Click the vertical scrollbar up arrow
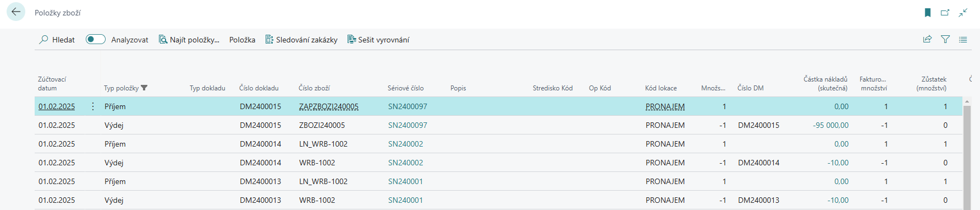This screenshot has width=980, height=210. (967, 102)
